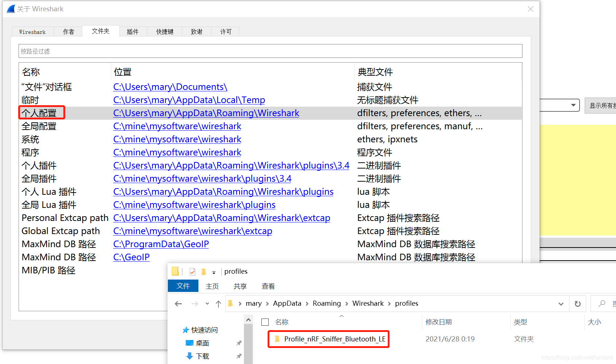Select the 临时 row name
This screenshot has width=616, height=364.
[x=30, y=100]
